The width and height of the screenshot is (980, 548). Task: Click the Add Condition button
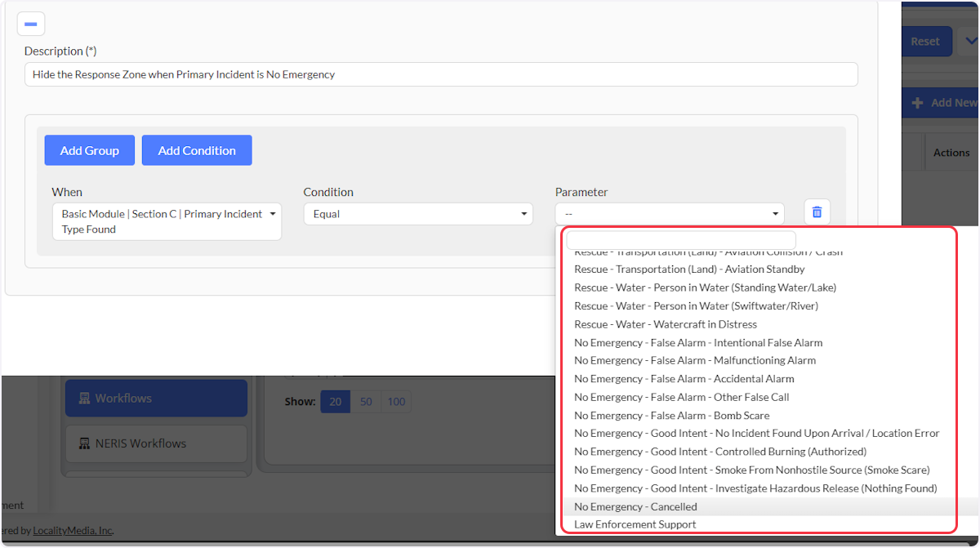tap(197, 150)
